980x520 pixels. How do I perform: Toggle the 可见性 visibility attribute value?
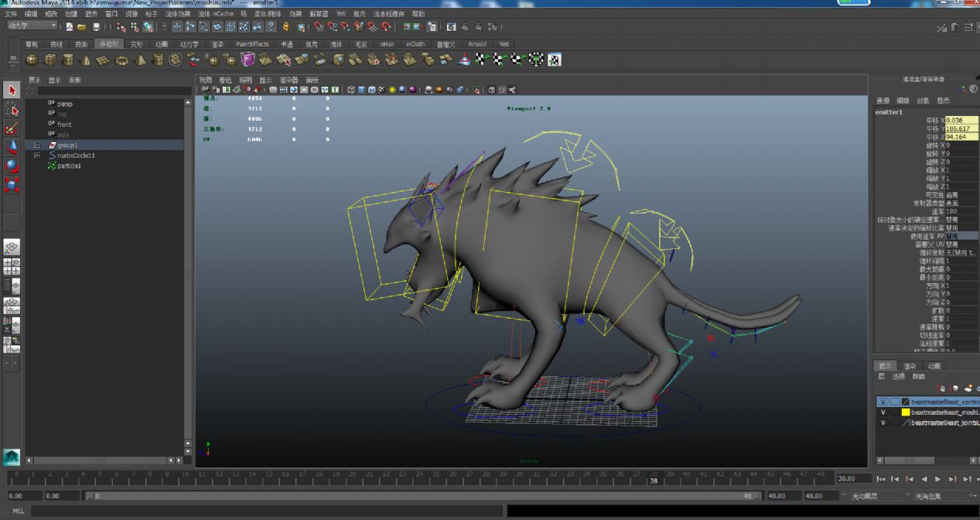point(961,195)
